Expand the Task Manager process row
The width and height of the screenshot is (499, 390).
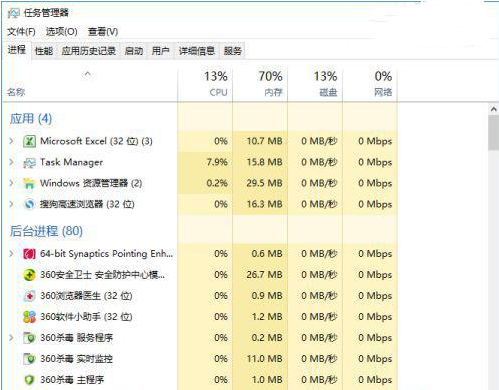pos(11,162)
